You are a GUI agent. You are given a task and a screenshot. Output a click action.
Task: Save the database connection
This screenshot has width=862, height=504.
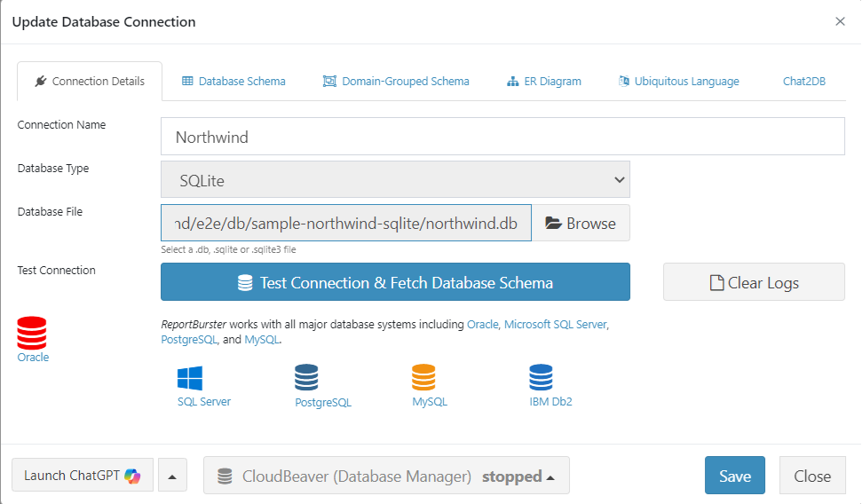pos(734,476)
